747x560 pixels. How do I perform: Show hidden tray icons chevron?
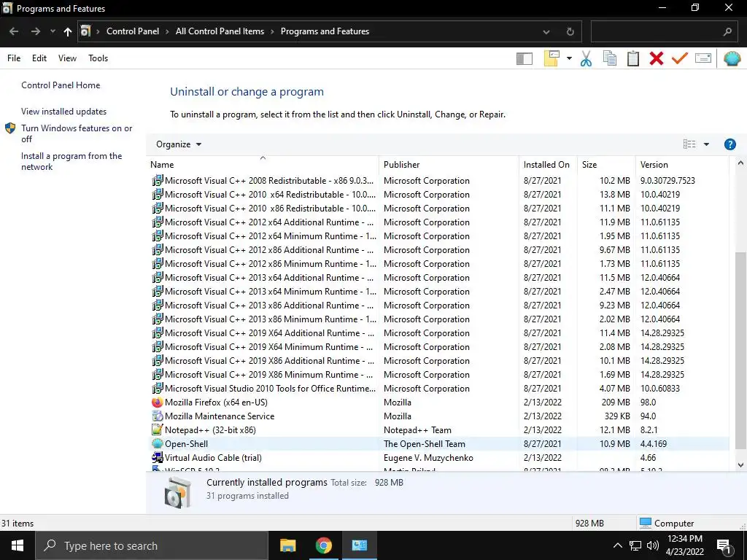coord(617,545)
